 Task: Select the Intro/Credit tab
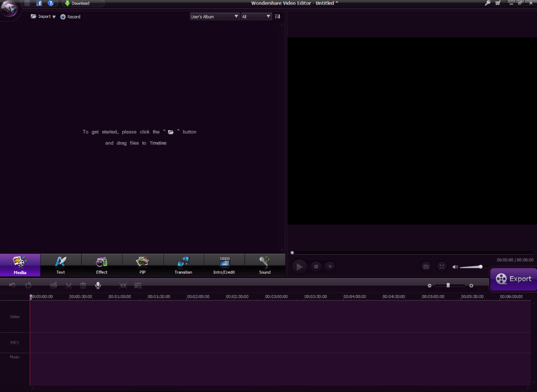click(224, 265)
